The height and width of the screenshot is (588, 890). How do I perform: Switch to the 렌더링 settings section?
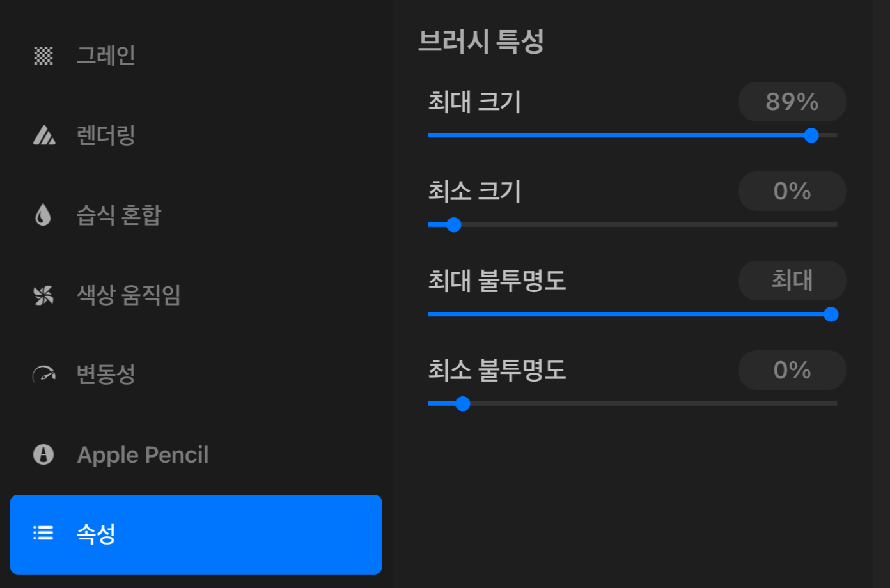point(106,135)
